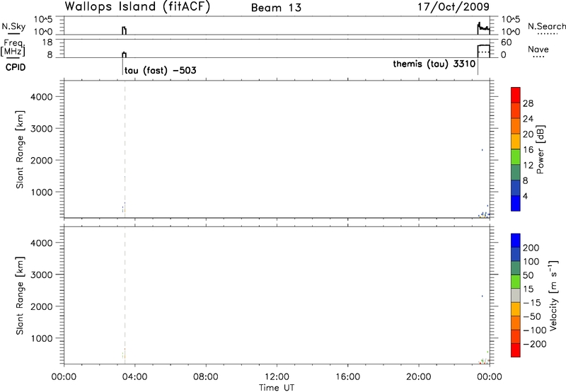Click the gray swatch between 15 and -15 velocity
Image resolution: width=566 pixels, height=392 pixels.
point(516,296)
